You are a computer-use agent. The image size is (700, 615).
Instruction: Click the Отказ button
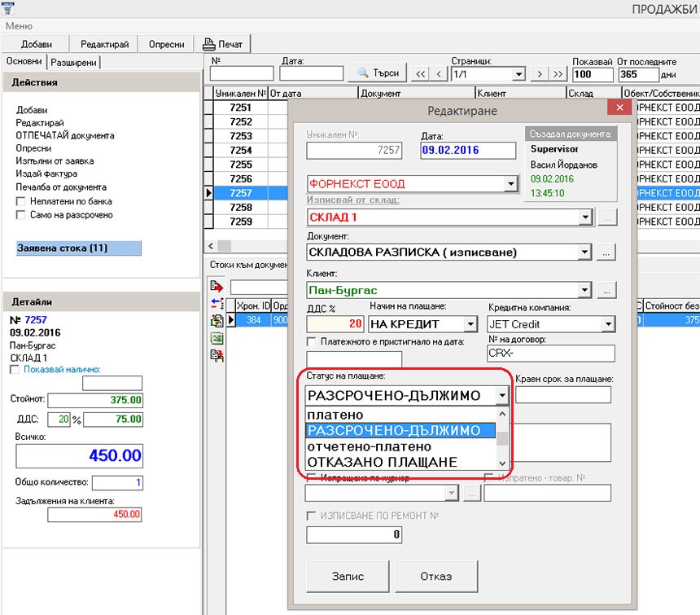436,576
